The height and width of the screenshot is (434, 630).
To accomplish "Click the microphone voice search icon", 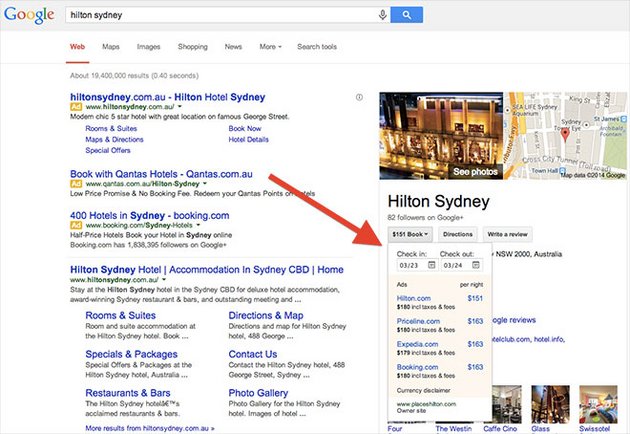I will [x=382, y=15].
